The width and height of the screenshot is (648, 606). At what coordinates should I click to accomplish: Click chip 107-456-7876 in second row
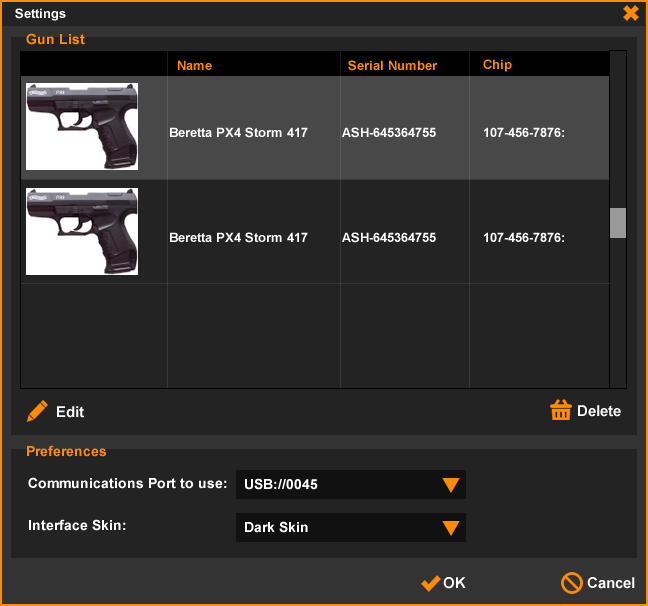coord(524,238)
